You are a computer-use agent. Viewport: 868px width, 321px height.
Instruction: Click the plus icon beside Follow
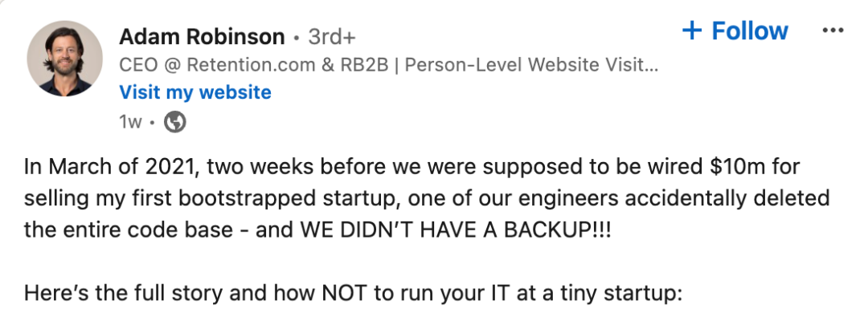(692, 30)
